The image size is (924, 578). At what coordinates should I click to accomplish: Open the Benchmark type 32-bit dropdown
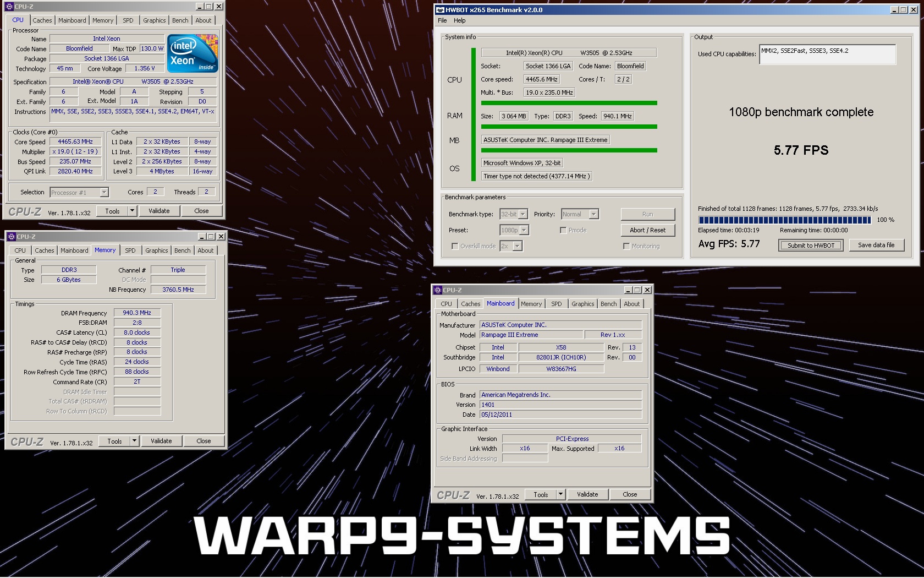click(x=514, y=214)
